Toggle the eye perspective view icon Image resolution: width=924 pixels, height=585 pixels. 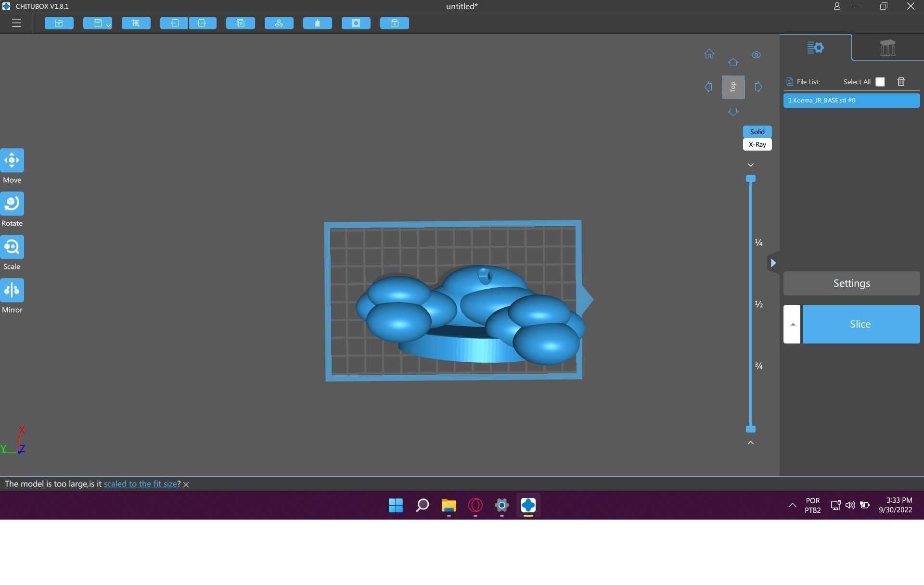(x=756, y=55)
